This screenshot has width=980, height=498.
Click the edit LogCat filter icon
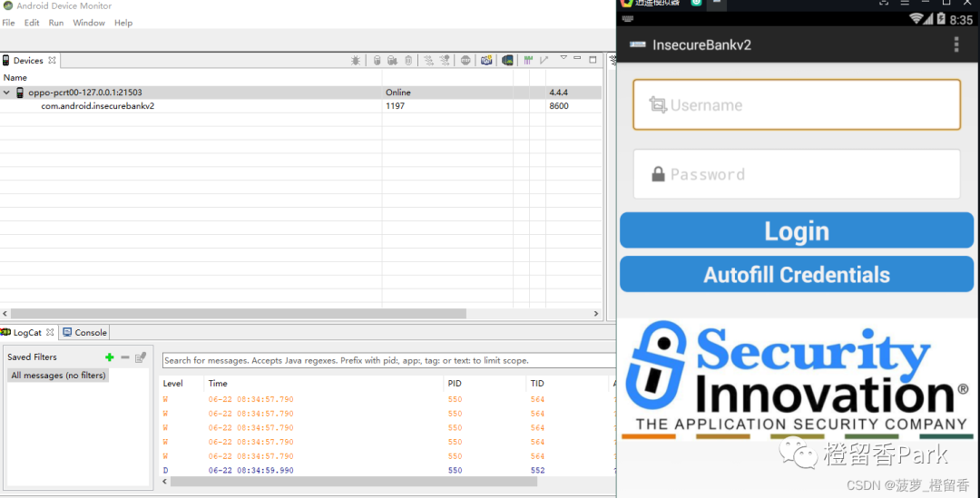click(x=141, y=357)
